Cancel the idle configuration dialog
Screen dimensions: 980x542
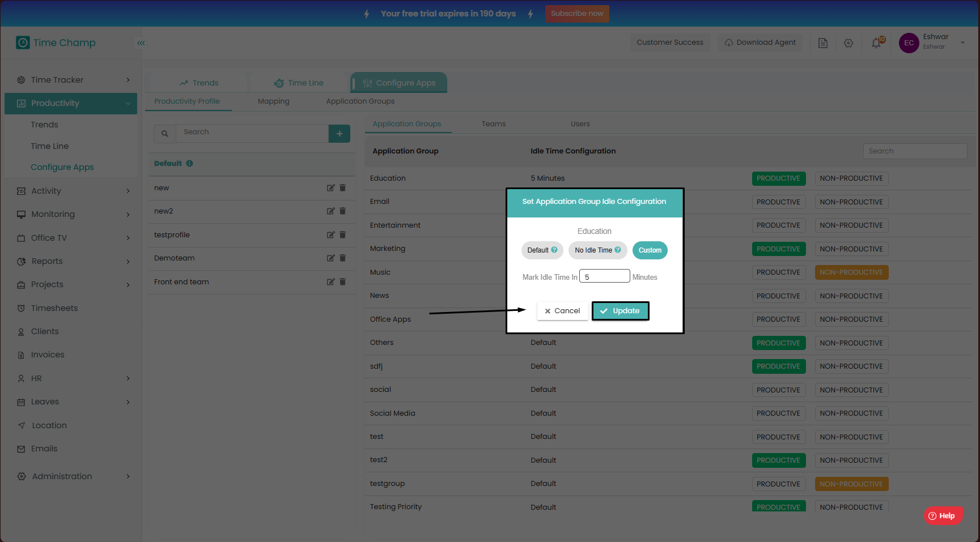[x=562, y=311]
